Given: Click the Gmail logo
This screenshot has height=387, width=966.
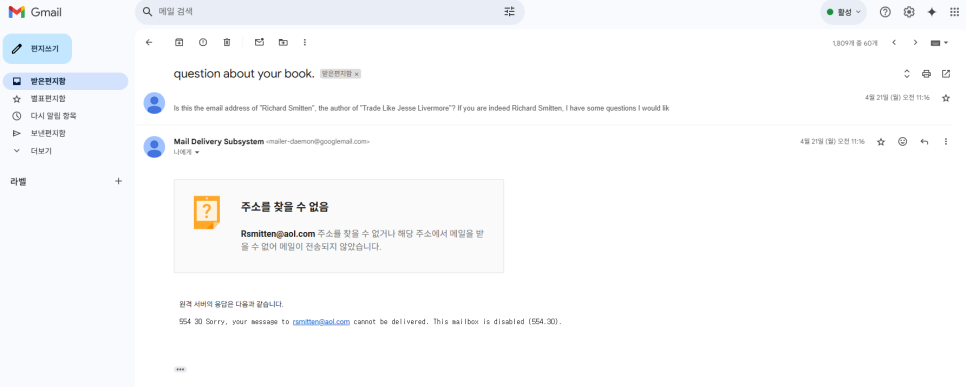Looking at the screenshot, I should coord(34,12).
